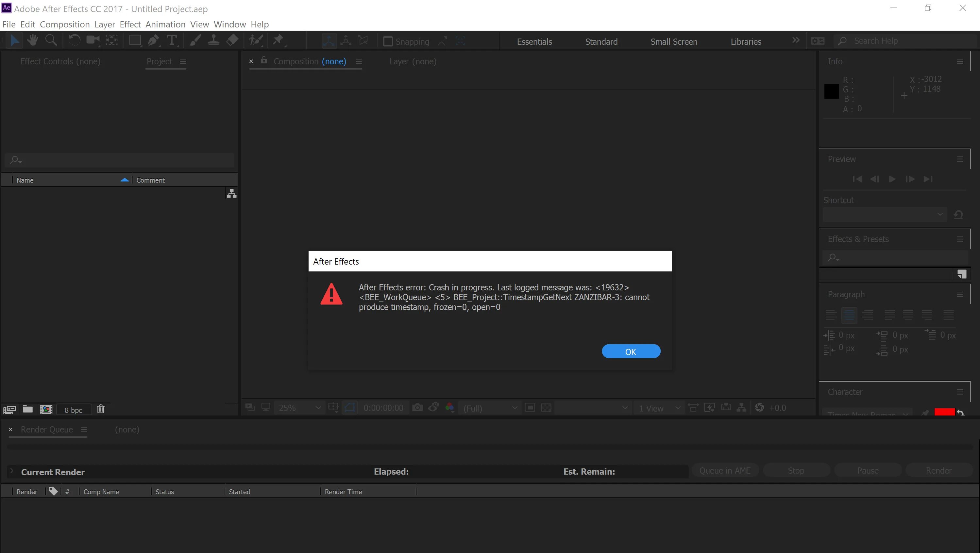Select the Essentials workspace

[x=534, y=42]
